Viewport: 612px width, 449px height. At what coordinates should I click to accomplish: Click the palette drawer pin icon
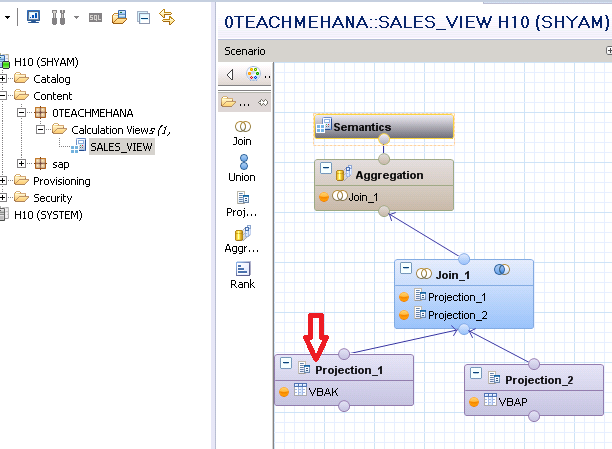click(x=263, y=103)
